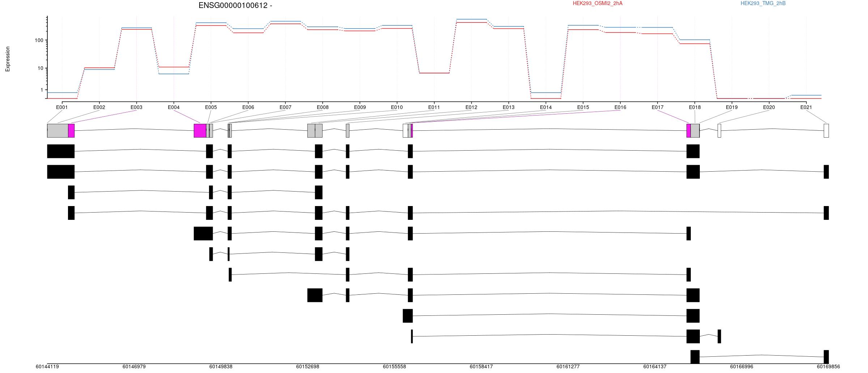Click the magenta exon near gene model end
Viewport: 868px width, 373px height.
click(689, 131)
